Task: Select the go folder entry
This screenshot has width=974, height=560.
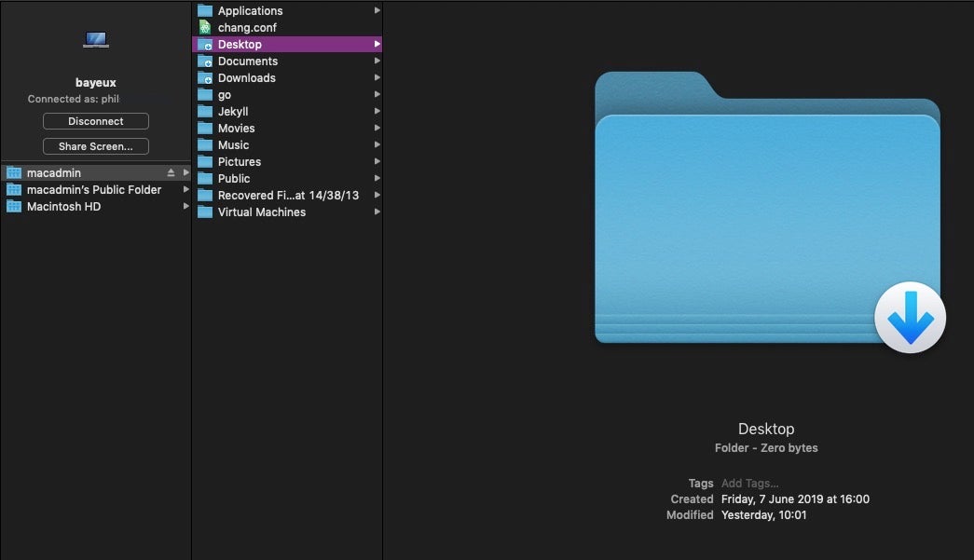Action: (x=225, y=95)
